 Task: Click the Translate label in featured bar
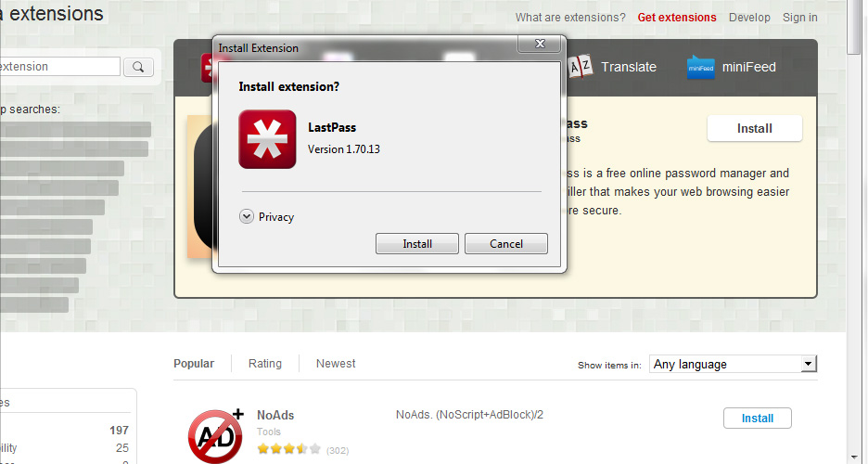[x=629, y=67]
